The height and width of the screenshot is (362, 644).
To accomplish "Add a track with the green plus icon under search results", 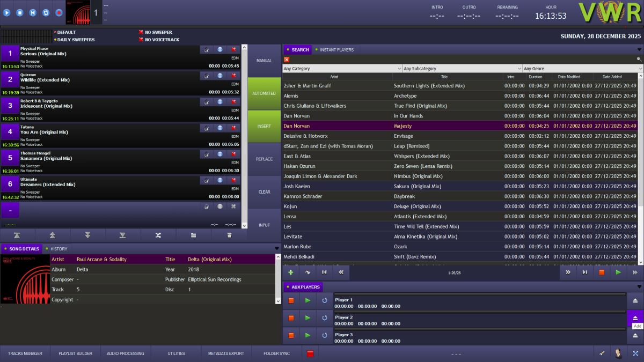I will tap(290, 272).
